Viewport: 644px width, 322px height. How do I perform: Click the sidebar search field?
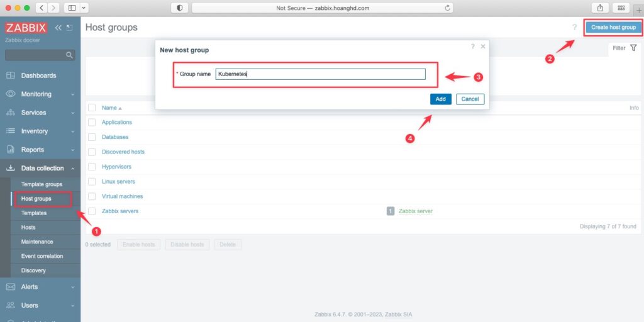[40, 55]
